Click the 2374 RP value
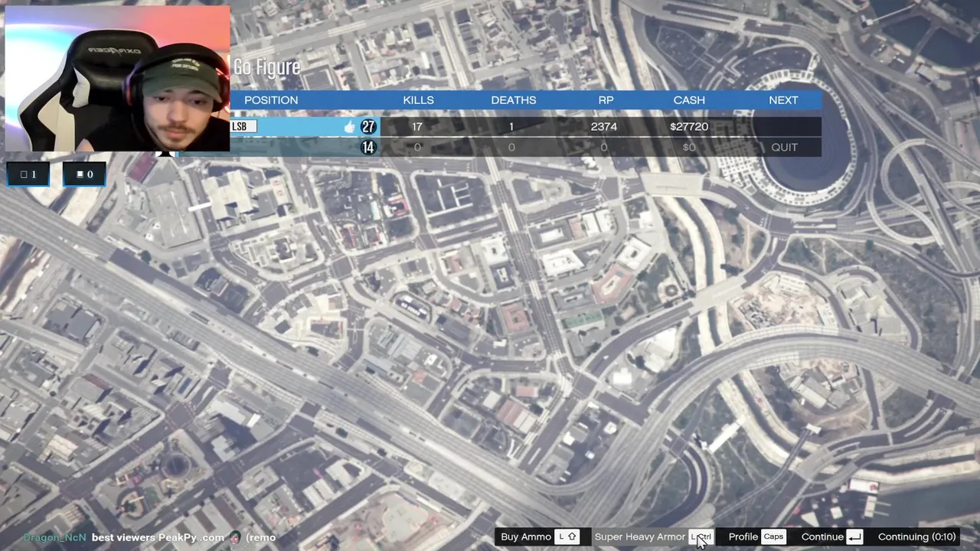 click(604, 126)
